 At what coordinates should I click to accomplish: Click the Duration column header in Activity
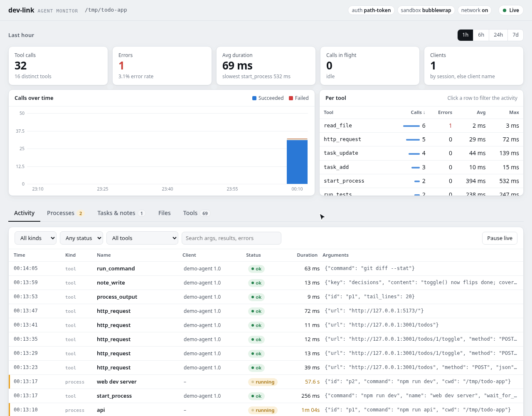click(307, 255)
